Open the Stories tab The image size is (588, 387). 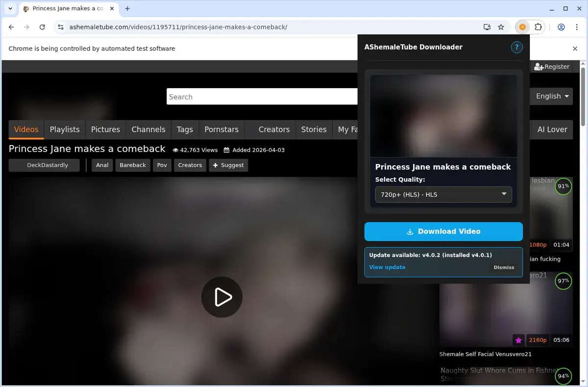314,129
